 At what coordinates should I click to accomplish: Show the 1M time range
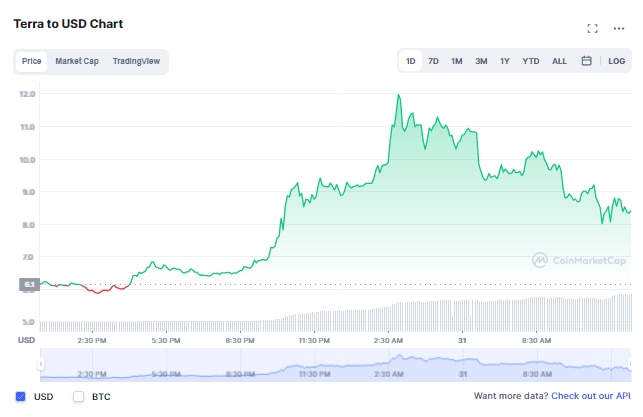pyautogui.click(x=456, y=61)
